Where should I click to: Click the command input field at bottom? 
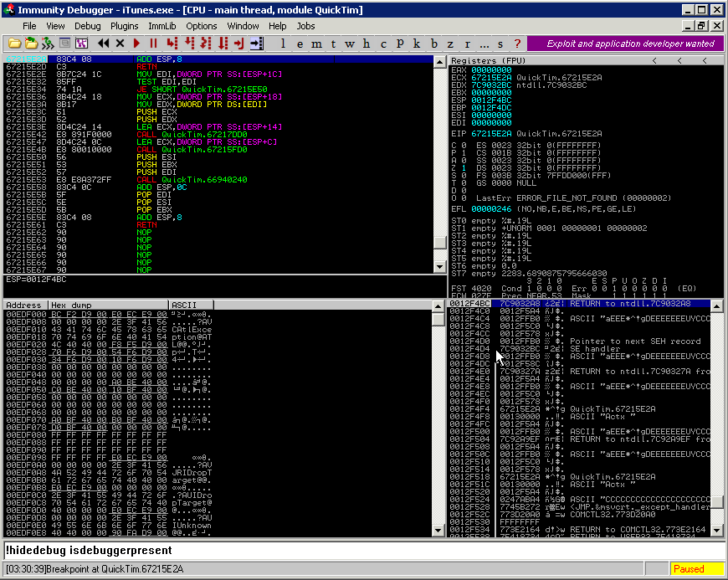(x=364, y=550)
